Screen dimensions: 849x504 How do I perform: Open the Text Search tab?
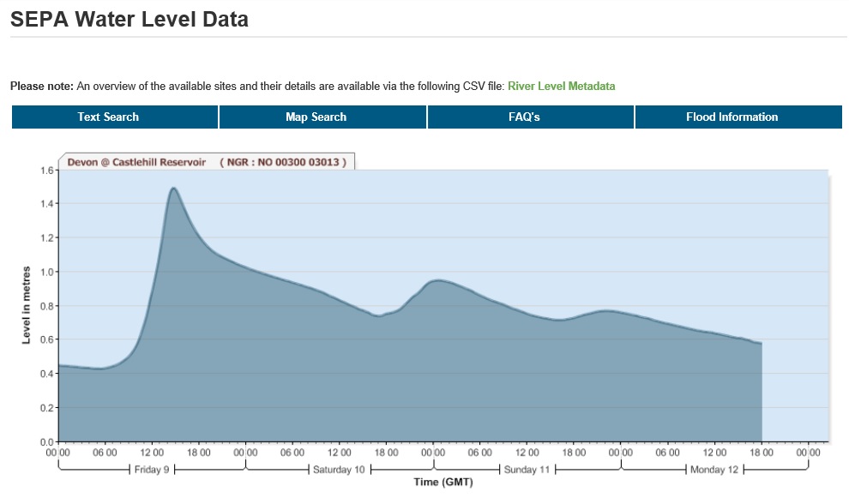(108, 117)
